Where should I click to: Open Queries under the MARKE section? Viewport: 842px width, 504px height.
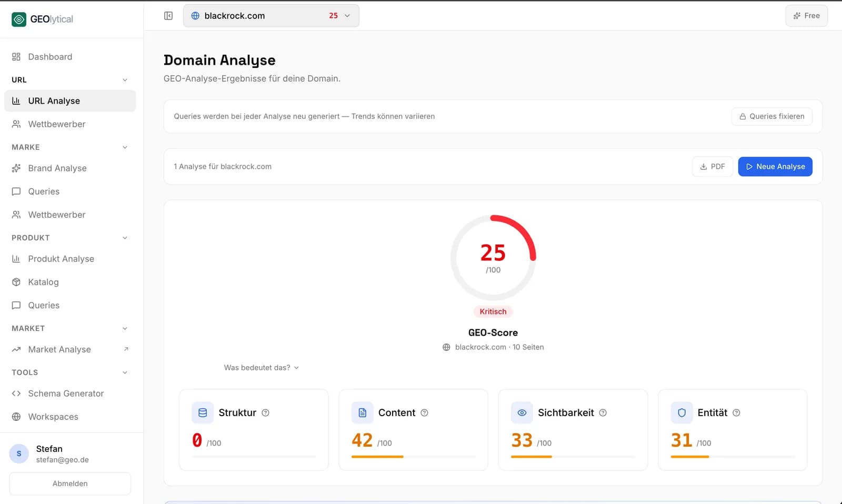pyautogui.click(x=70, y=191)
